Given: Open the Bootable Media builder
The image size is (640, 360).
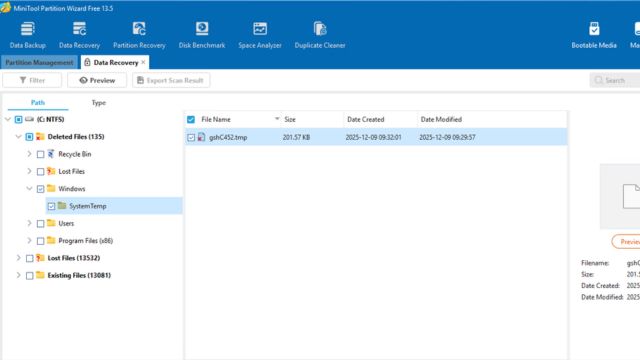Looking at the screenshot, I should tap(594, 35).
